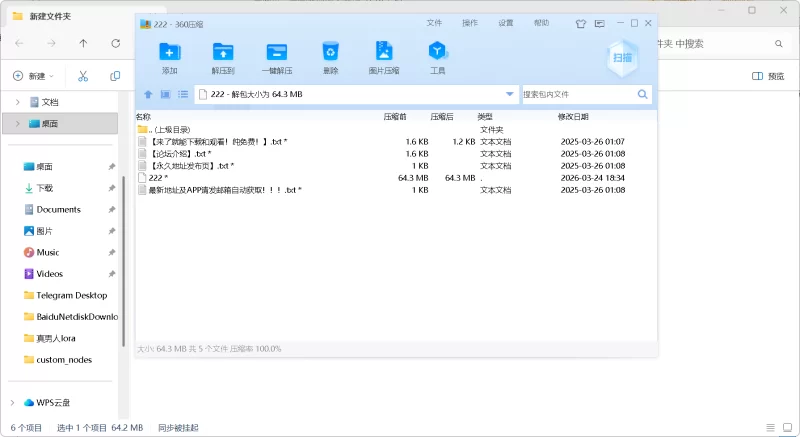
Task: Expand the WPS云盘 tree node
Action: point(13,402)
